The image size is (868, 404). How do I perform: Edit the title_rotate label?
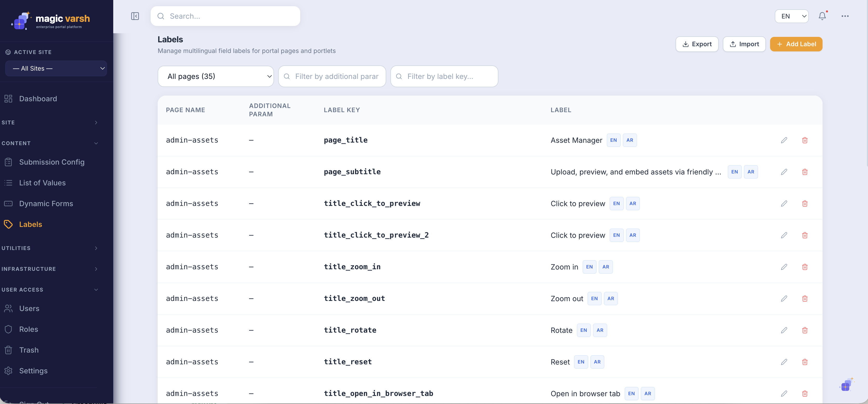[784, 330]
